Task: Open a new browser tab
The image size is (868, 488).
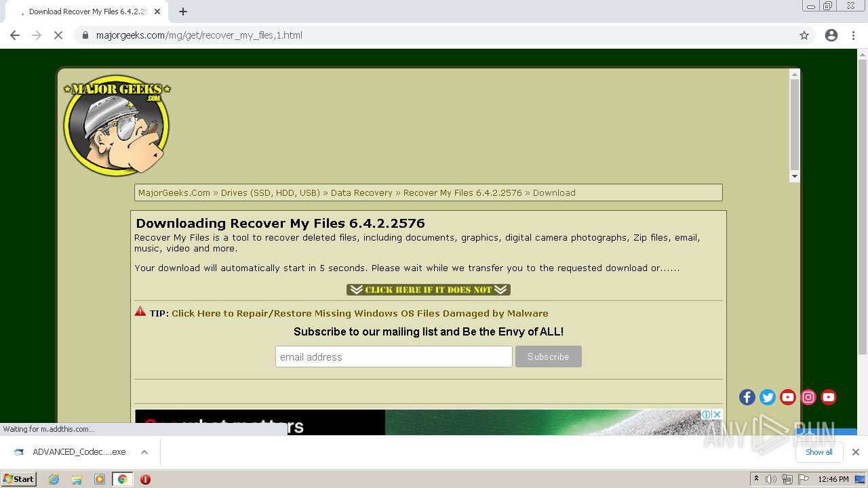Action: (183, 12)
